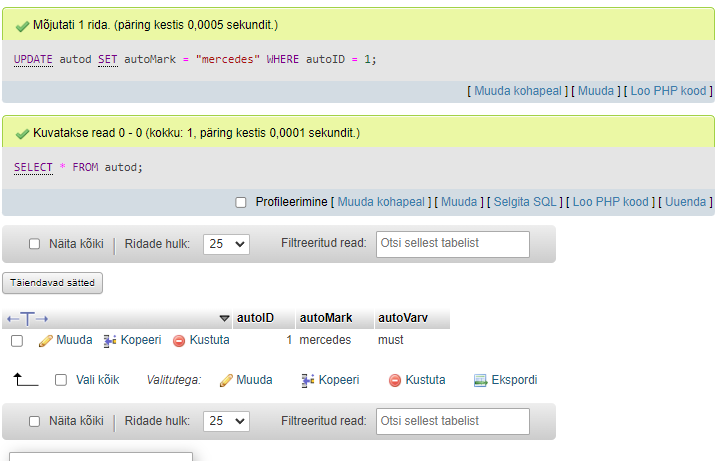This screenshot has height=461, width=719.
Task: Open the bottom Ridade hulk dropdown
Action: click(227, 421)
